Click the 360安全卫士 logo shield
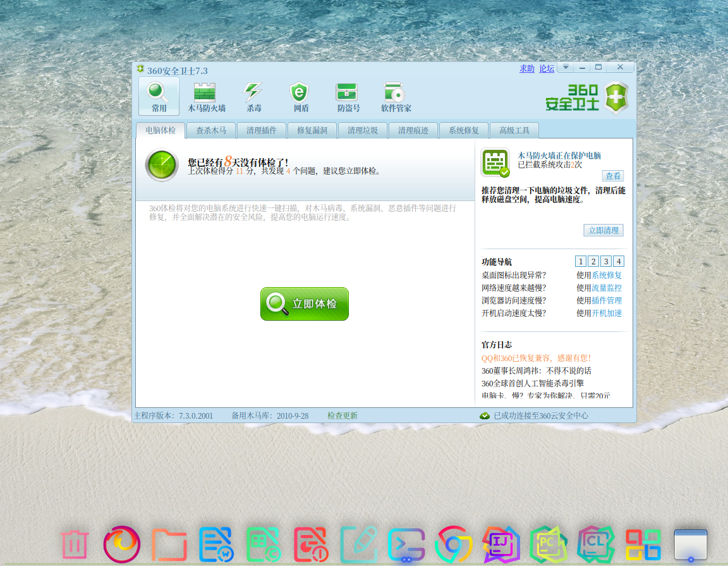The image size is (728, 566). (616, 97)
